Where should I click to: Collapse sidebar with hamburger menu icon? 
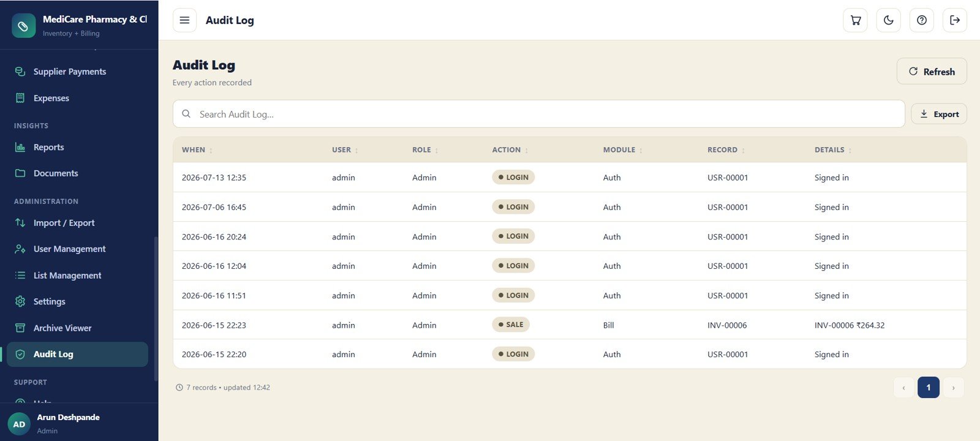pyautogui.click(x=184, y=20)
